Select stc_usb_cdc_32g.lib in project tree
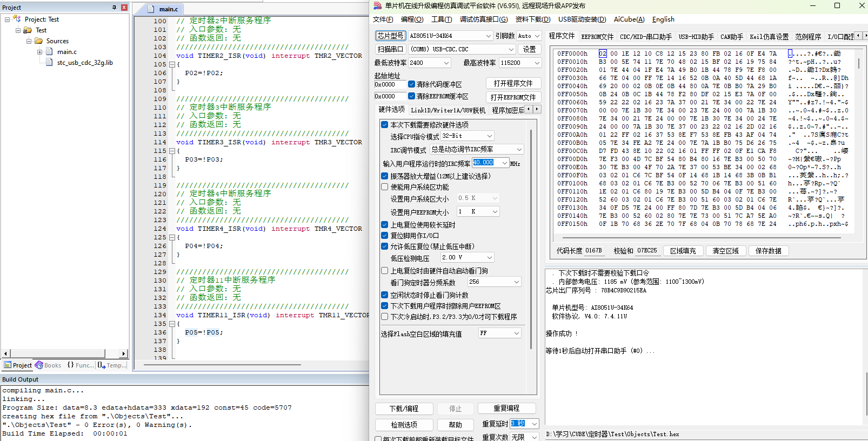 [x=85, y=63]
